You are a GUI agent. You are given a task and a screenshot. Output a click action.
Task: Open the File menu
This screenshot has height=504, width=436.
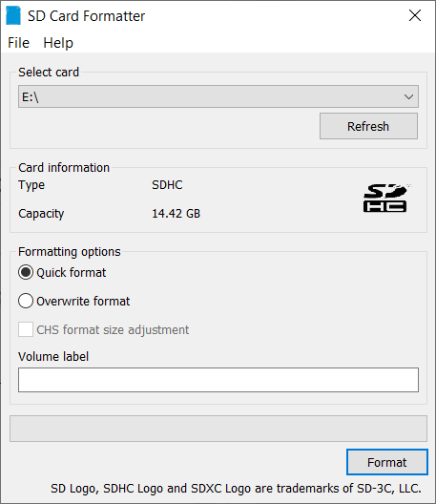(x=19, y=43)
